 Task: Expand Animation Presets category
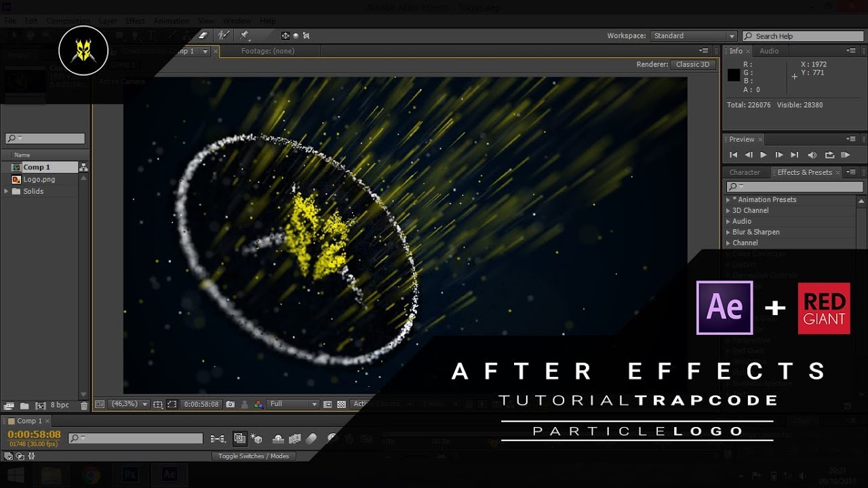click(x=728, y=200)
